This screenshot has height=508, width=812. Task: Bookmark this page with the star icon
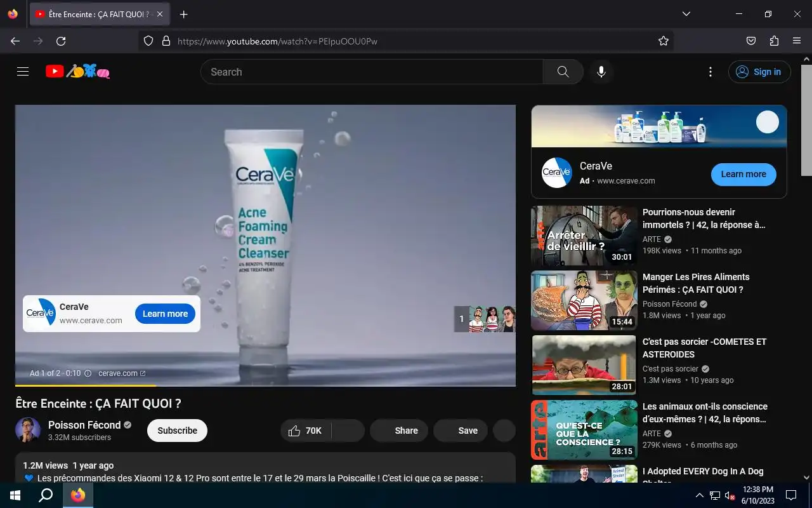click(x=664, y=41)
